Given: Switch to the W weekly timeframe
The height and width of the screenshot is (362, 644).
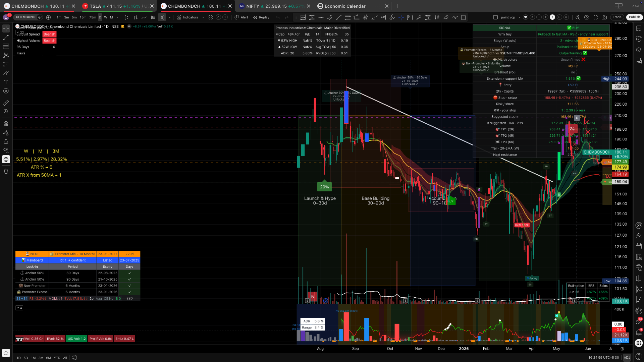Looking at the screenshot, I should (106, 17).
